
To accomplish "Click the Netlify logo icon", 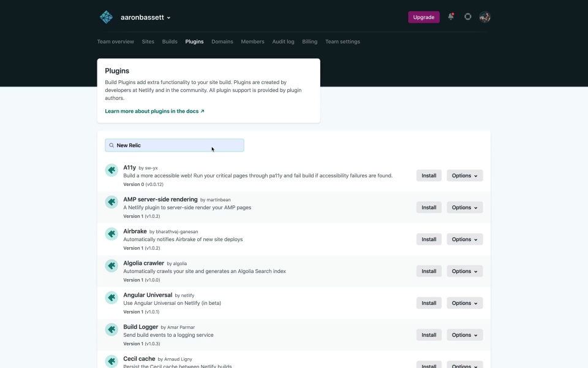I will [x=106, y=17].
